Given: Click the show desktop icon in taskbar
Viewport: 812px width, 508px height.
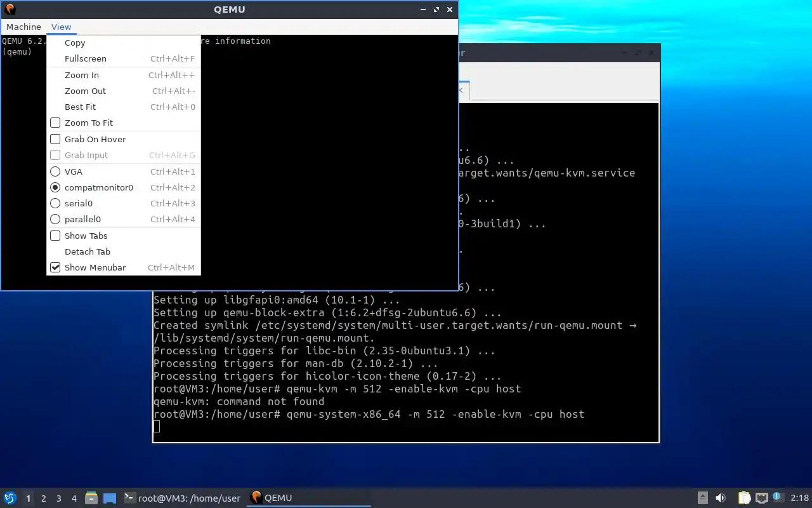Looking at the screenshot, I should pyautogui.click(x=110, y=498).
